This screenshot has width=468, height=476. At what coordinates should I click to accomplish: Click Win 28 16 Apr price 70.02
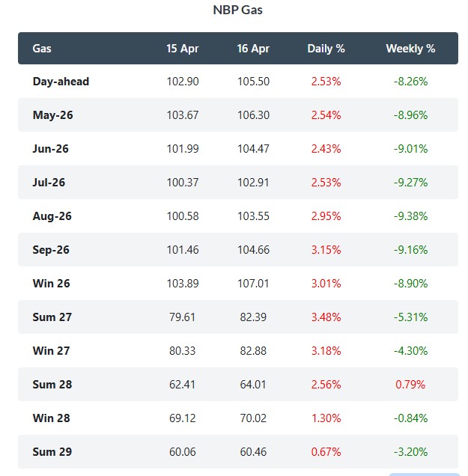[253, 418]
